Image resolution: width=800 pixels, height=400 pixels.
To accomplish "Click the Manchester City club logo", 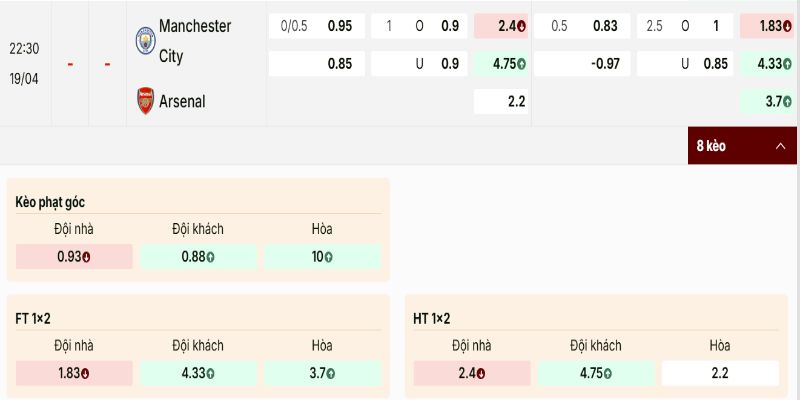I will click(146, 40).
